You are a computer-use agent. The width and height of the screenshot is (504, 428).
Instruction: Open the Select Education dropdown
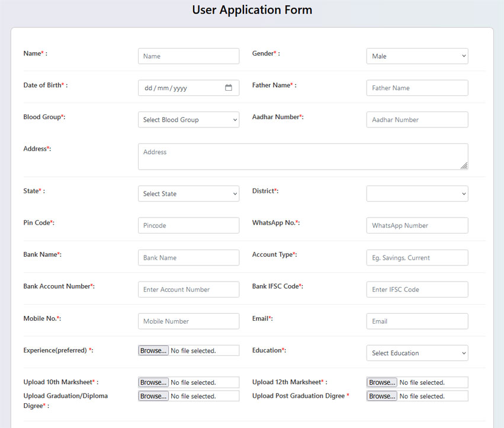(416, 353)
